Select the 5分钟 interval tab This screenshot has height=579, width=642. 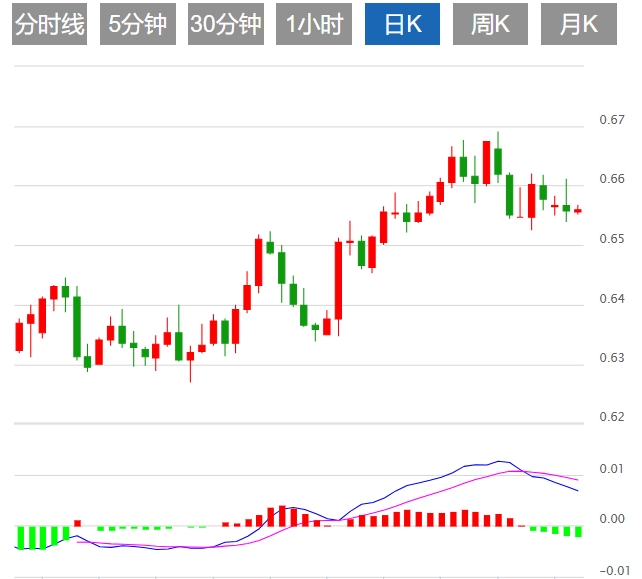138,24
